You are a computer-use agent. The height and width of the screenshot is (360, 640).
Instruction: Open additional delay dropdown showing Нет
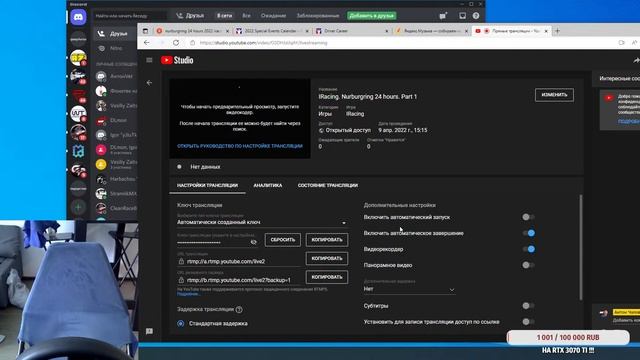(x=409, y=289)
